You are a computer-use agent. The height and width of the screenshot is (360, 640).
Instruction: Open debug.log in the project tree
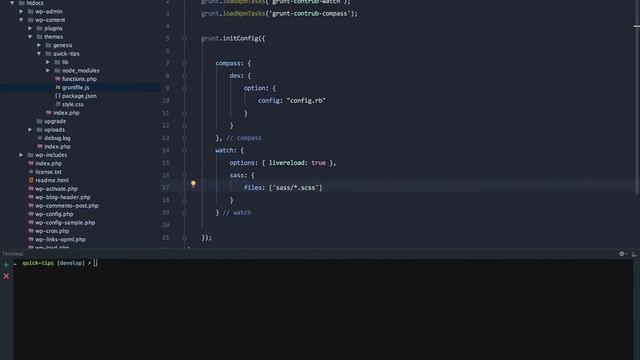click(57, 138)
